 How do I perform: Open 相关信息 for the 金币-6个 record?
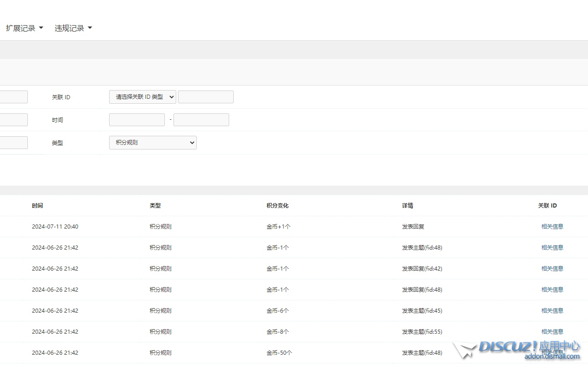coord(552,311)
